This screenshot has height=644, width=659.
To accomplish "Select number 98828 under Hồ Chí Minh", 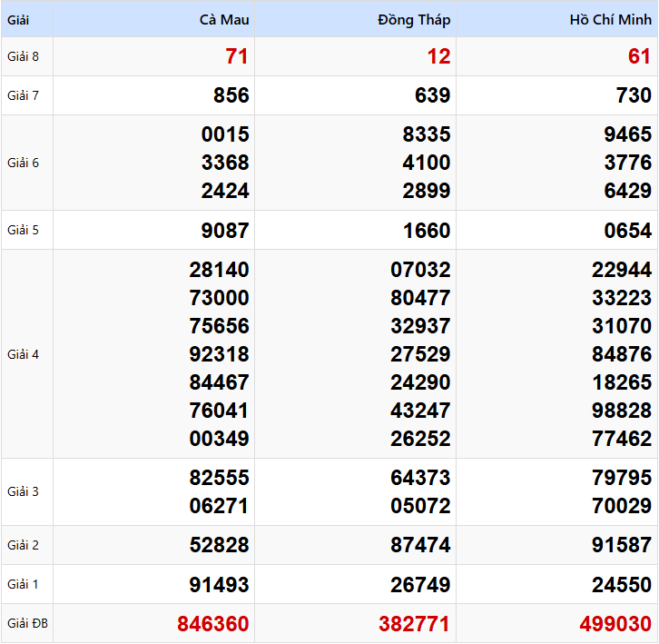I will (622, 411).
